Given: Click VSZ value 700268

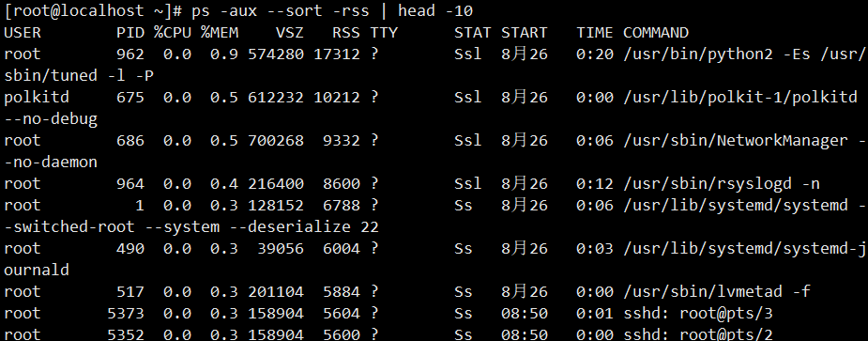Looking at the screenshot, I should click(x=276, y=141).
